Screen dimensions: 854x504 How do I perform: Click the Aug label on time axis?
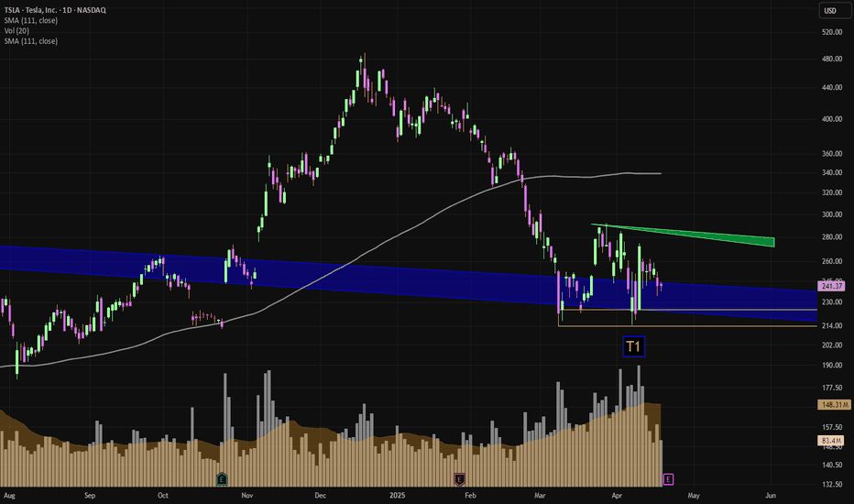point(9,495)
